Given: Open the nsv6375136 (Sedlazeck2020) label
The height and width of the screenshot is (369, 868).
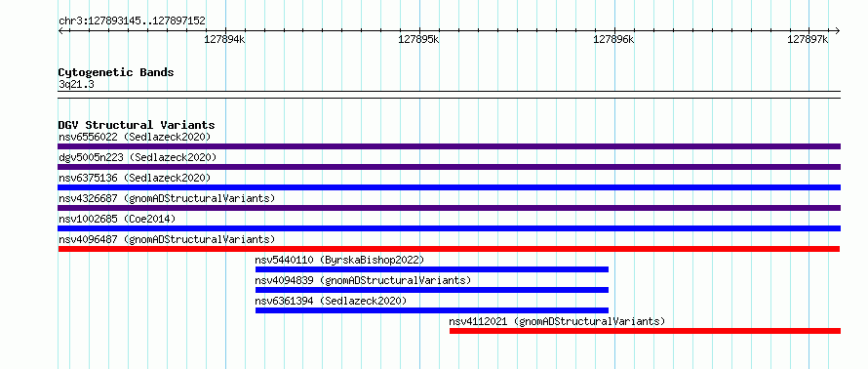Looking at the screenshot, I should click(x=135, y=178).
